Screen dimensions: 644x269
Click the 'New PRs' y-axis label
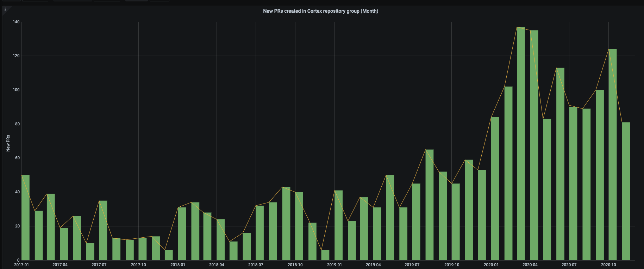pos(8,143)
